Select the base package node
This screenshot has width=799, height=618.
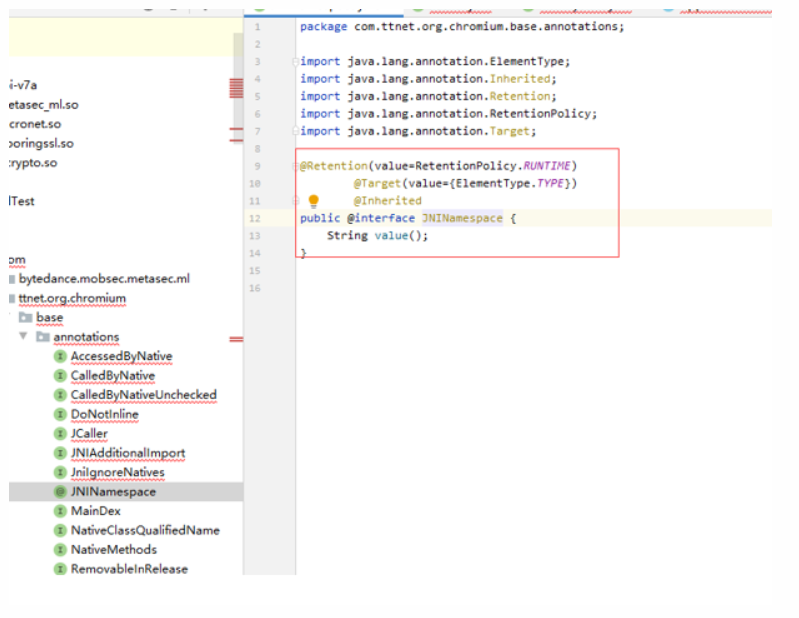tap(49, 317)
